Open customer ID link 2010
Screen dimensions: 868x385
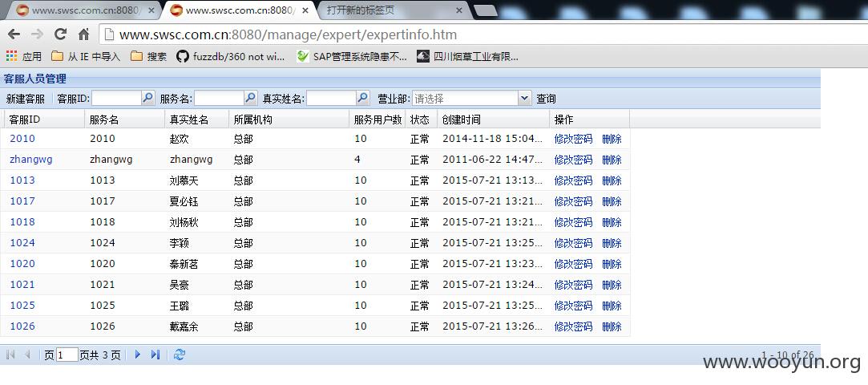point(22,139)
